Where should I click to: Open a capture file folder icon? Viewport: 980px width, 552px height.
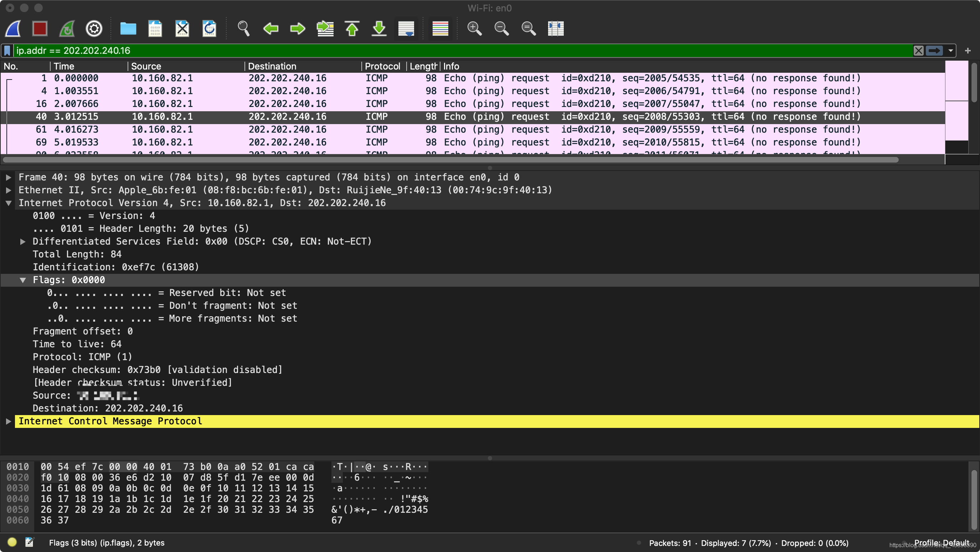pos(128,29)
